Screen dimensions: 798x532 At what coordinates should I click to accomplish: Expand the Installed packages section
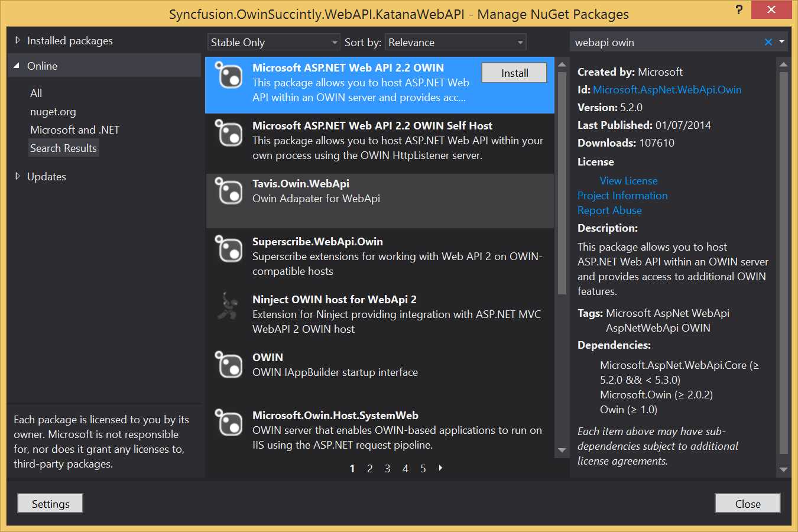tap(18, 40)
